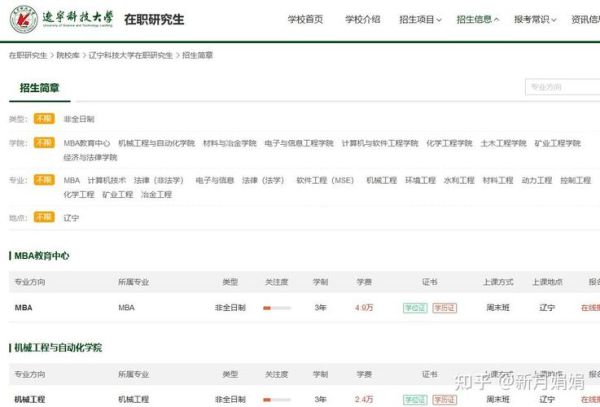Filter by MBA major option
The image size is (600, 407).
72,181
